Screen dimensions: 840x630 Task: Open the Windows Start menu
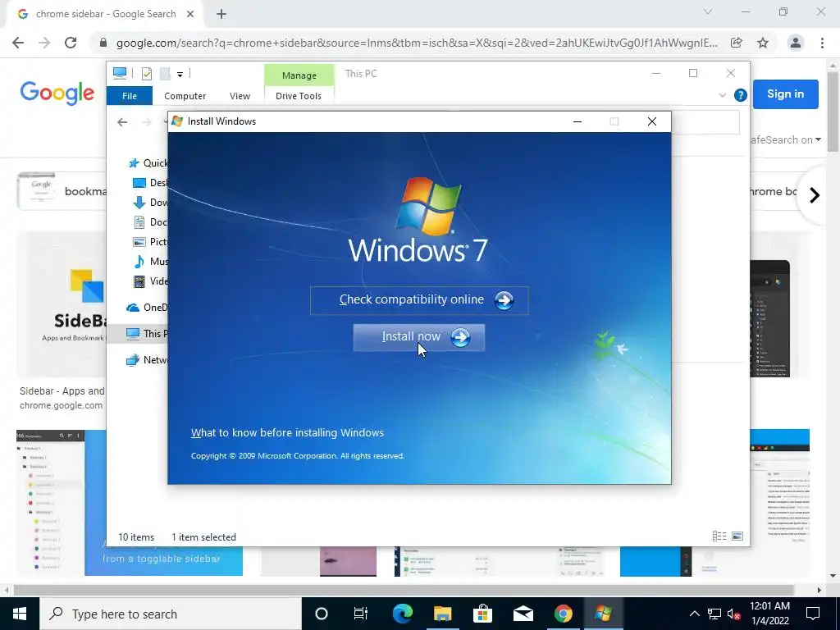coord(20,614)
